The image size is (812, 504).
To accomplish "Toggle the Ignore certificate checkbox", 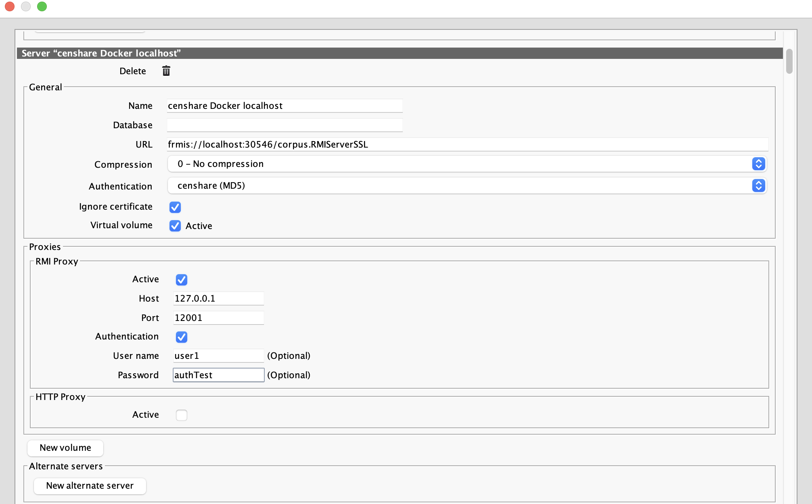I will 175,207.
